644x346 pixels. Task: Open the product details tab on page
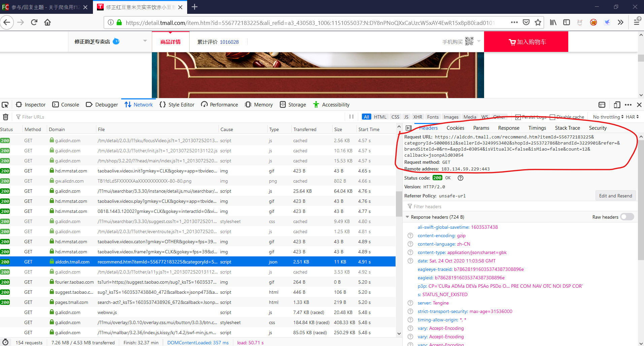170,42
